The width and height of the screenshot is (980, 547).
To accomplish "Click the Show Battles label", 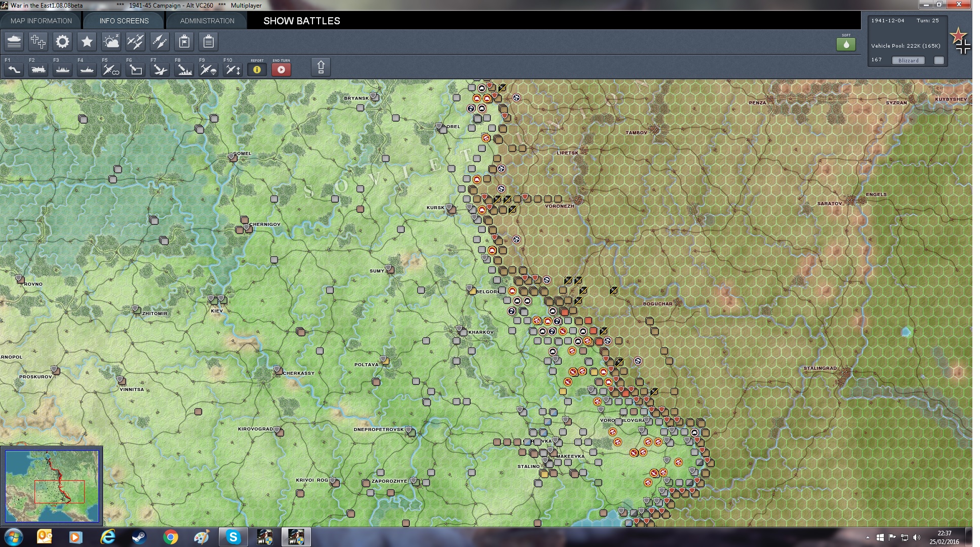I will coord(302,21).
